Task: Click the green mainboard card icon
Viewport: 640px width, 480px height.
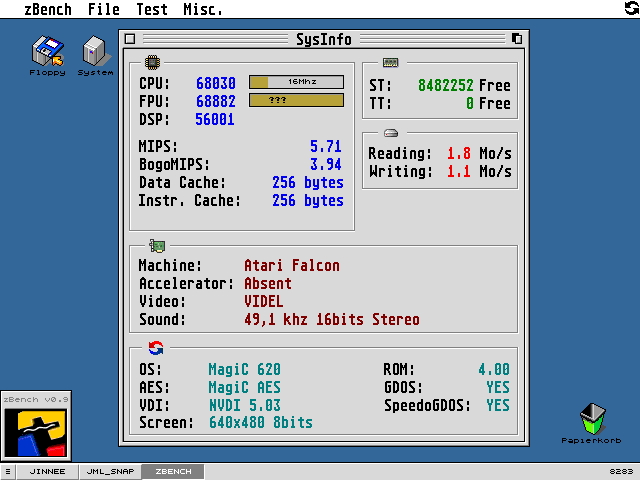Action: tap(157, 246)
